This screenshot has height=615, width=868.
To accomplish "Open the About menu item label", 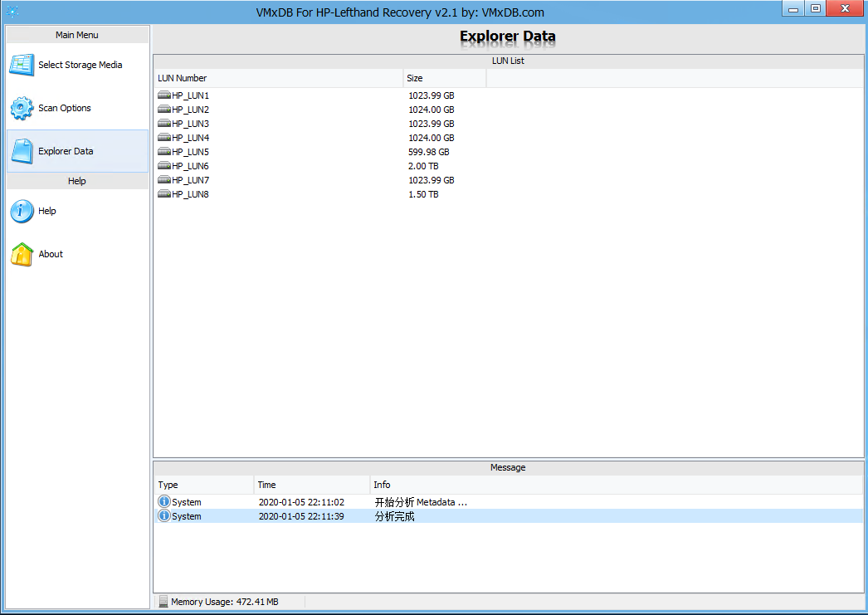I will 51,254.
